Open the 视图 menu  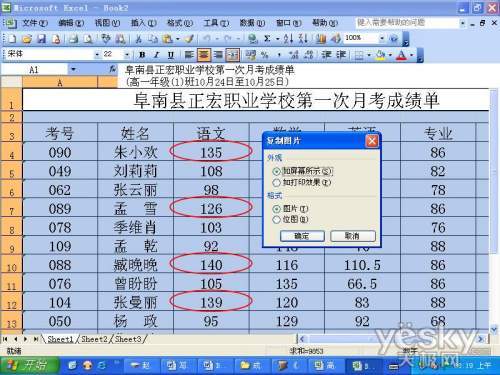(x=107, y=23)
